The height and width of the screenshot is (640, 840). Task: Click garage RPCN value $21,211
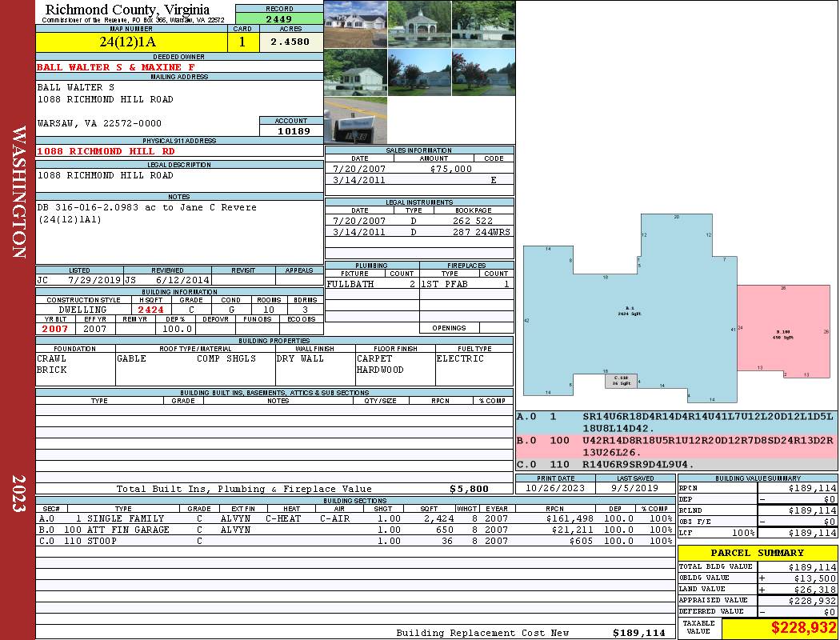point(572,530)
